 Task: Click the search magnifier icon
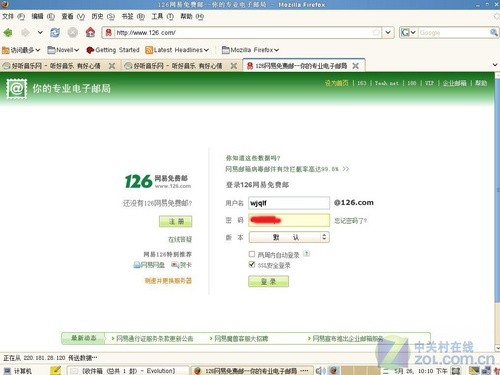[494, 32]
